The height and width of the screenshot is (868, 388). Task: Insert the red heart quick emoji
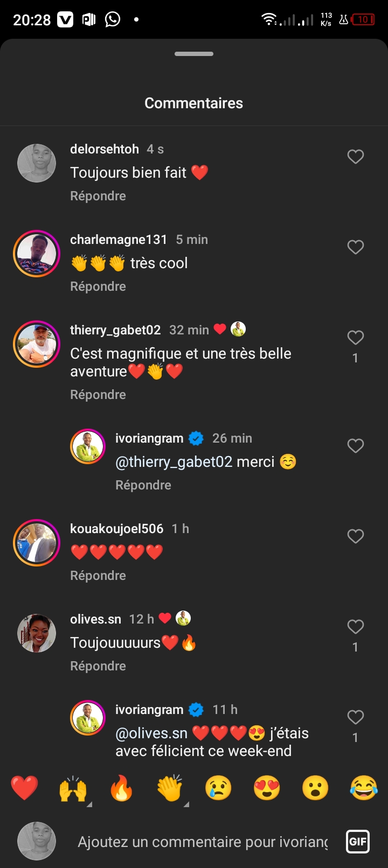25,788
